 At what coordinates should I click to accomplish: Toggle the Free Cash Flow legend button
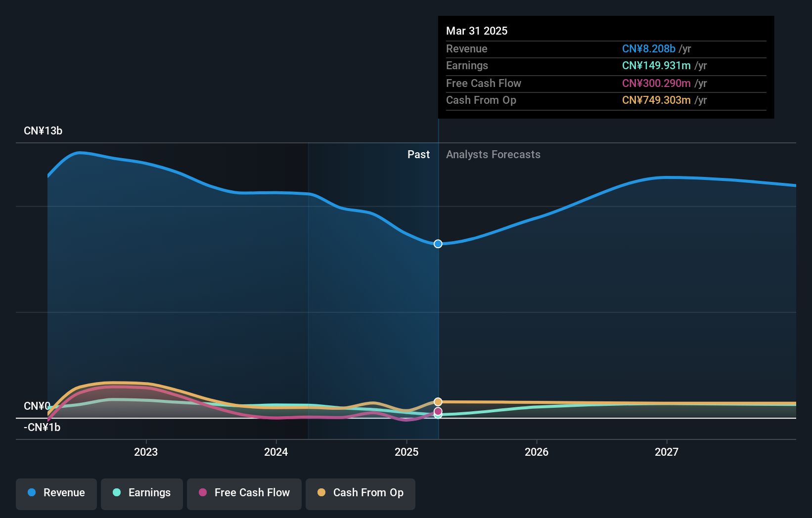244,494
